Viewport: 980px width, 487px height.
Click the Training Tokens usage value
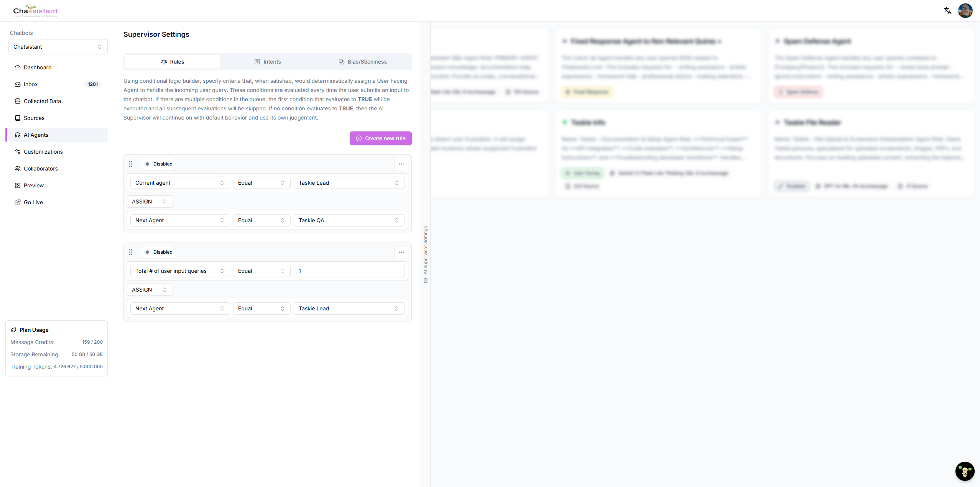[78, 367]
